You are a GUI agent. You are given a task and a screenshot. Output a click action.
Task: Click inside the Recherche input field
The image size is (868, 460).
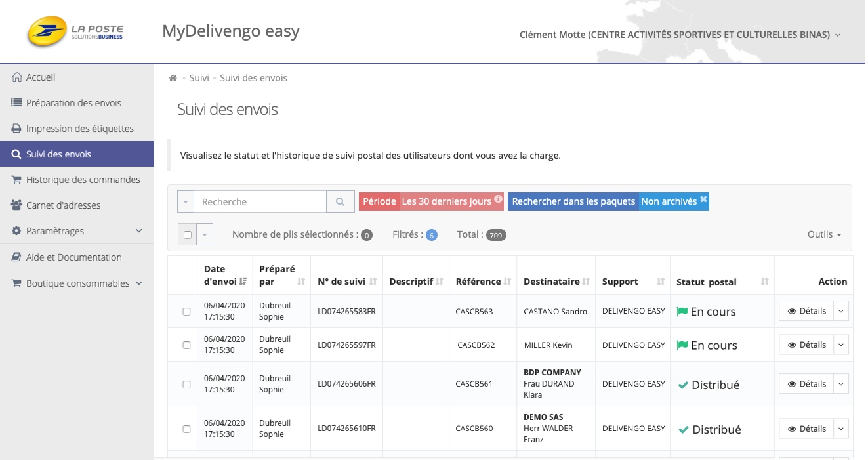point(260,201)
